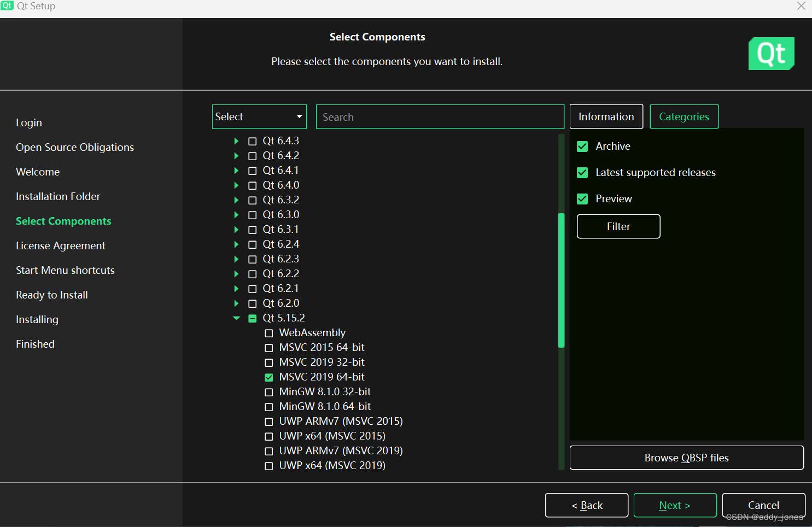Click the Qt logo in the top-right corner
This screenshot has height=527, width=812.
point(771,53)
